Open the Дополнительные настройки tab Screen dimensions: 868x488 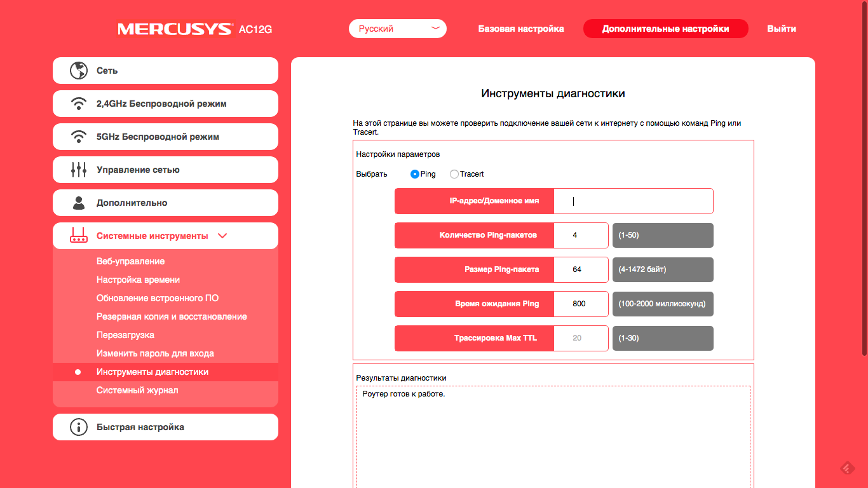tap(665, 29)
